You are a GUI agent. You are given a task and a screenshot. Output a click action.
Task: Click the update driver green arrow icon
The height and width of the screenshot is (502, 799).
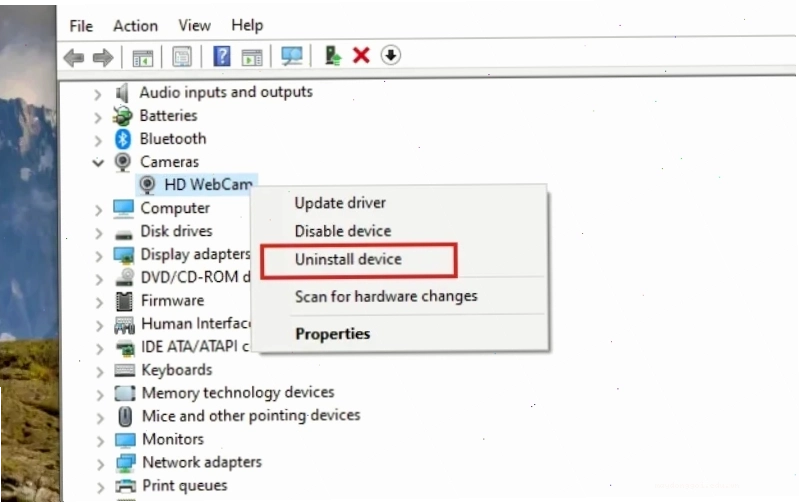pyautogui.click(x=333, y=56)
